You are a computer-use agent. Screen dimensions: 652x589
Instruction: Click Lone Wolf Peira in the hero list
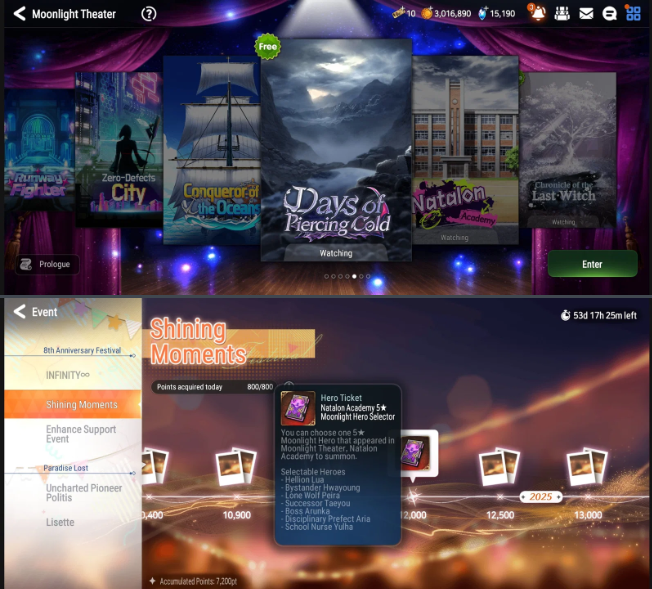pos(312,495)
